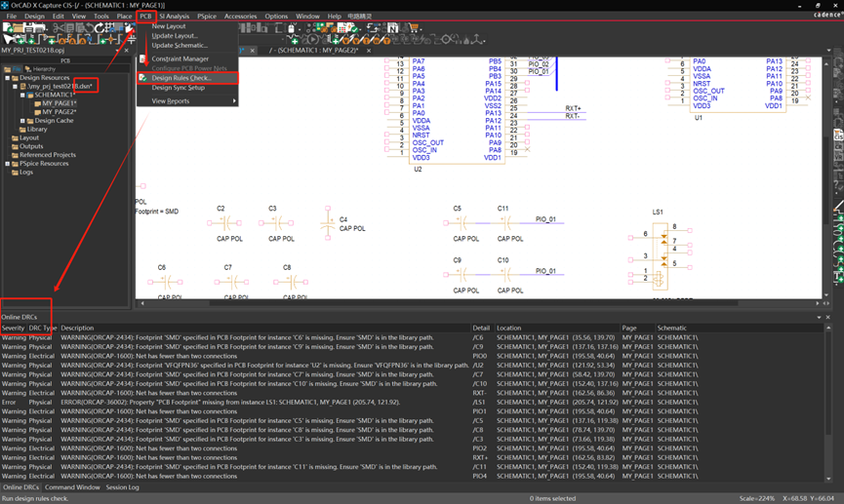
Task: Switch to the Online DRCs bottom tab
Action: [x=21, y=487]
